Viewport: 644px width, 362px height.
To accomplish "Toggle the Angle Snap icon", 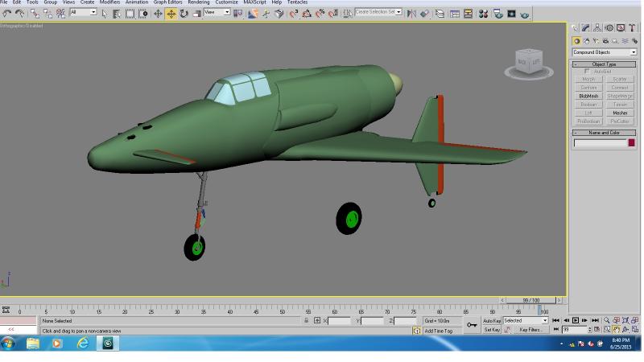I will coord(307,14).
